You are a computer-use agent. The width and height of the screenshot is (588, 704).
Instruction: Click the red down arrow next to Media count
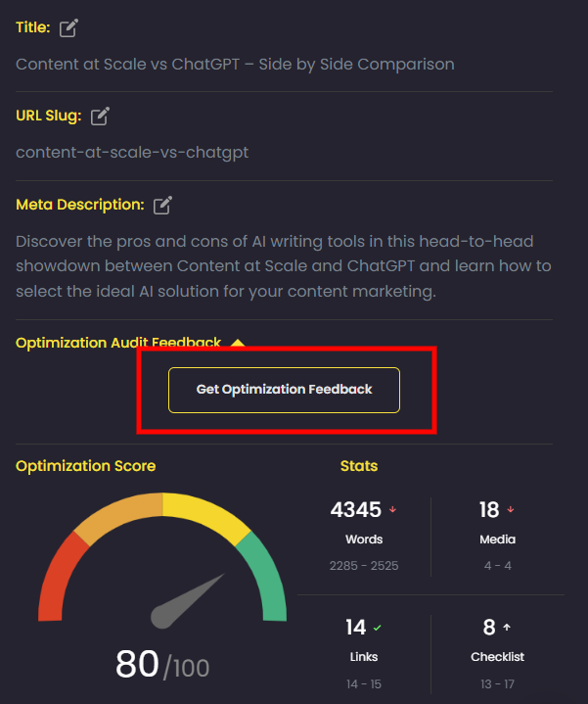(511, 510)
